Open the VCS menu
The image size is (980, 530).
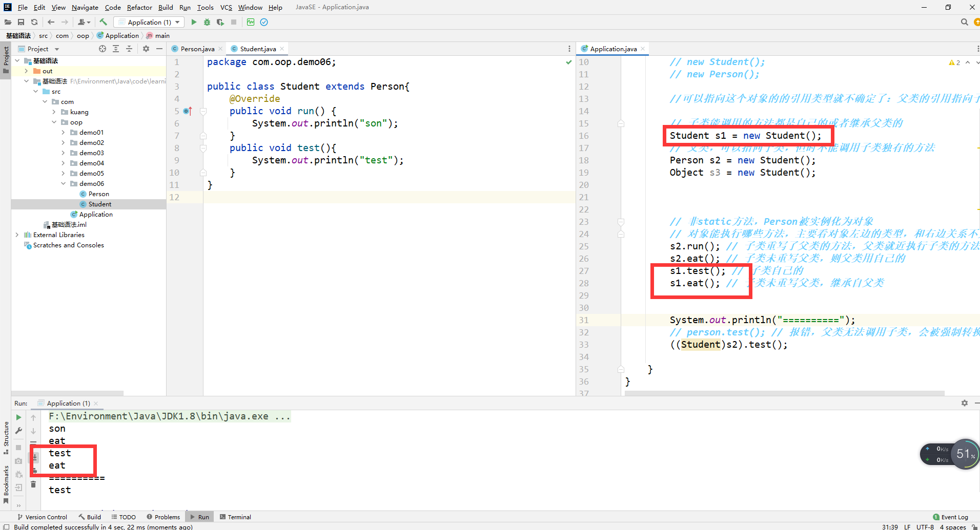tap(226, 7)
